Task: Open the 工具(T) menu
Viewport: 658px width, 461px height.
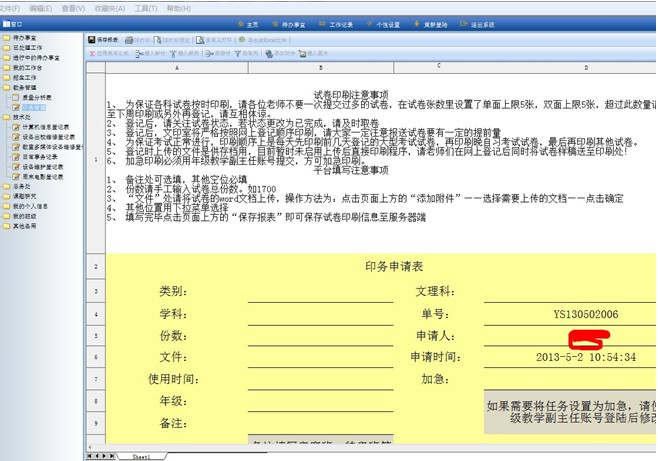Action: 145,6
